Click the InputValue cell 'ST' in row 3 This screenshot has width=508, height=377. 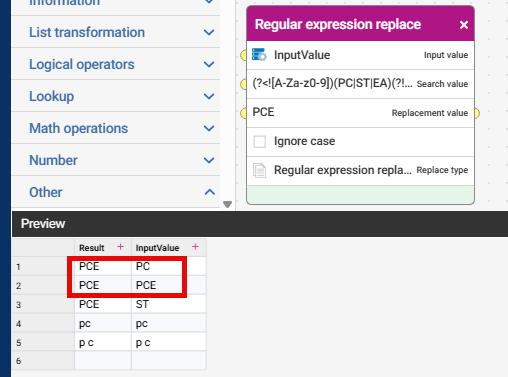169,304
